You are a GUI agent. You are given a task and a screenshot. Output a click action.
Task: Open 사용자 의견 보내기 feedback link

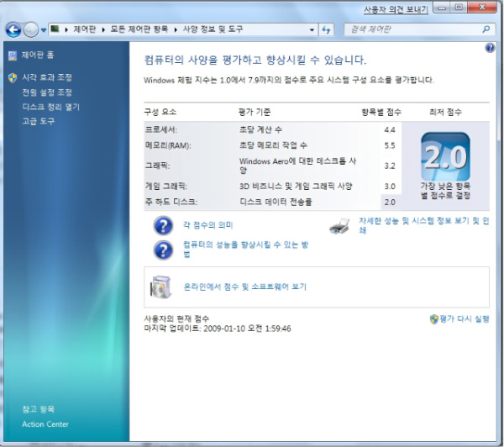(396, 9)
